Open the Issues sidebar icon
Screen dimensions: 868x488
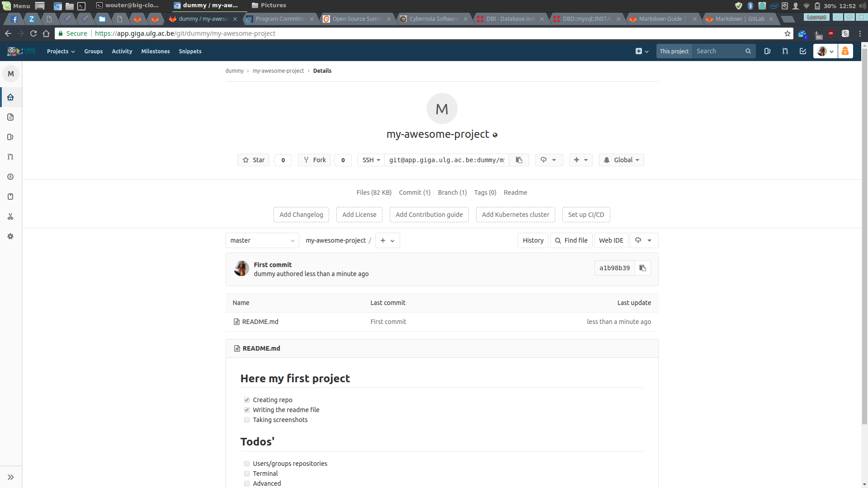(10, 137)
